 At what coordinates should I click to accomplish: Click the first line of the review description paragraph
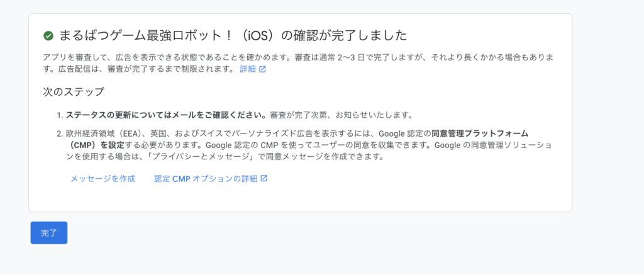[x=296, y=57]
